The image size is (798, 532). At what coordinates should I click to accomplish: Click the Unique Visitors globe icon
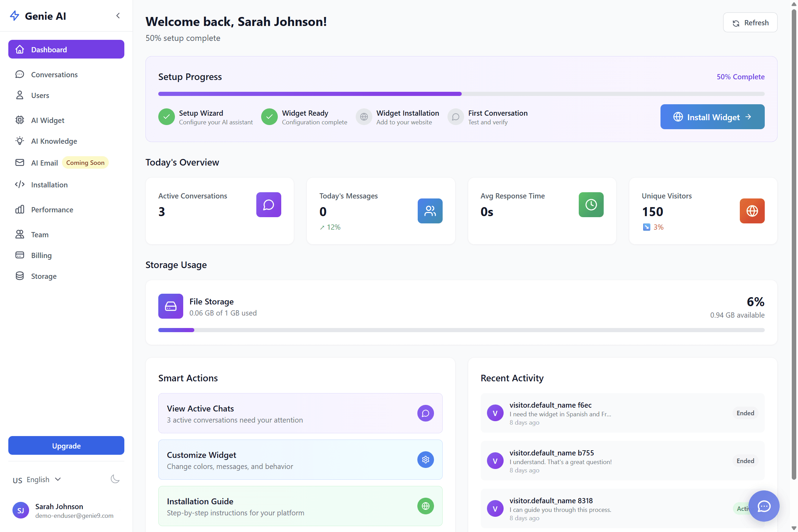click(752, 211)
